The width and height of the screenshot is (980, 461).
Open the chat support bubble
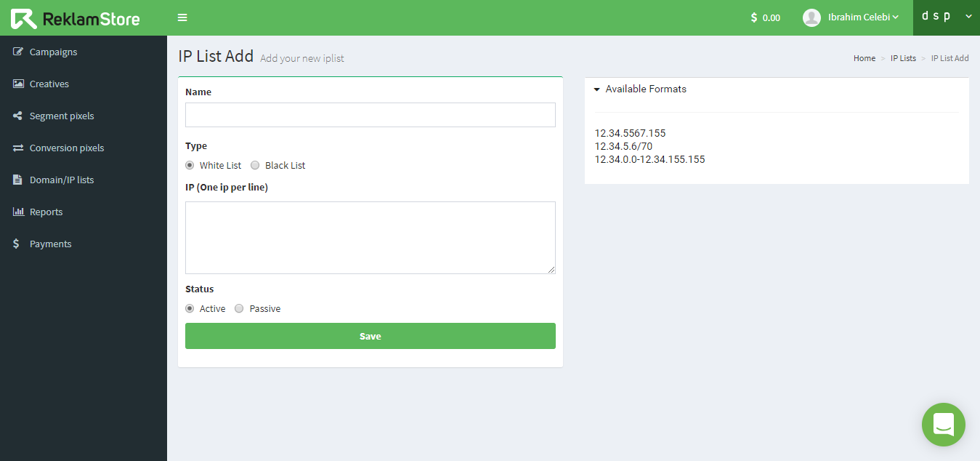(x=943, y=425)
